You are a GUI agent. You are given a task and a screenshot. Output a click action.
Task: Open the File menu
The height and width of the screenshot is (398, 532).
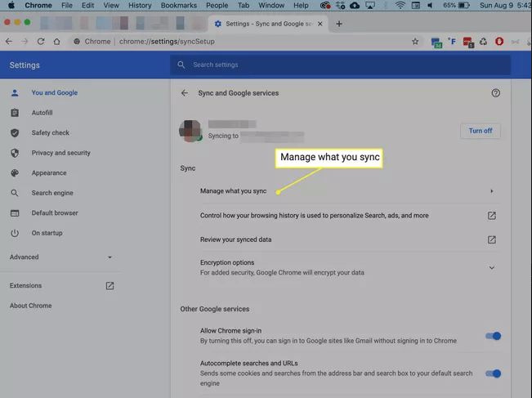point(67,5)
